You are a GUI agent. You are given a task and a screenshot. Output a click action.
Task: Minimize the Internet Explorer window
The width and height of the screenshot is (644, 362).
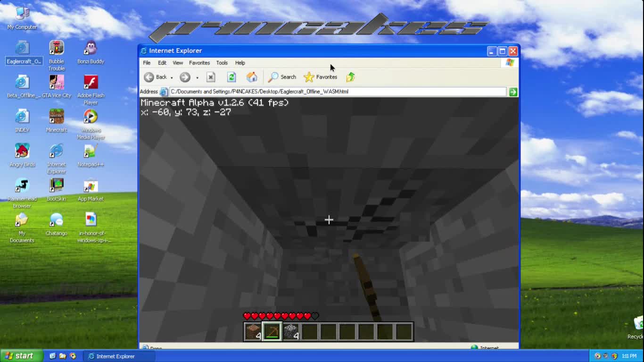[492, 51]
